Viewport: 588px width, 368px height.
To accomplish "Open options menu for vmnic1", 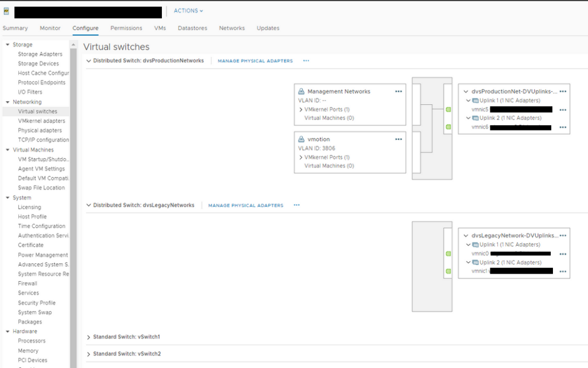I will [563, 271].
